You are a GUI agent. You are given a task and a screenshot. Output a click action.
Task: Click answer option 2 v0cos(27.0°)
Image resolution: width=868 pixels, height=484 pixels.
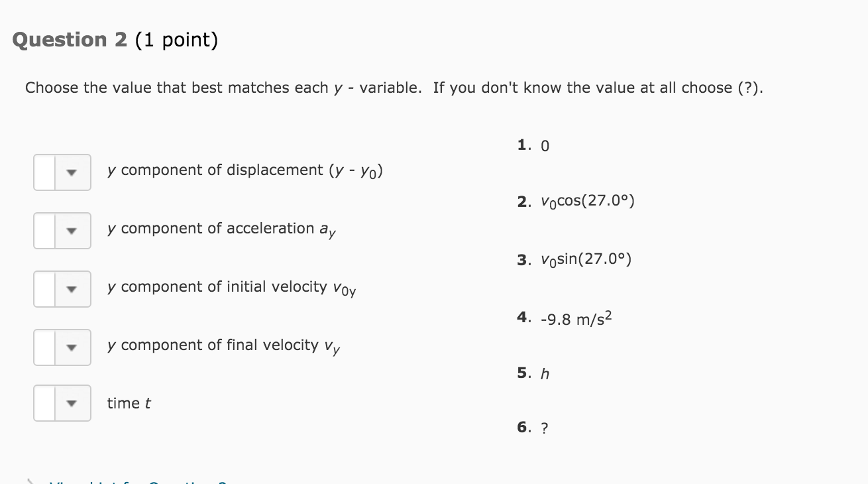pos(576,201)
